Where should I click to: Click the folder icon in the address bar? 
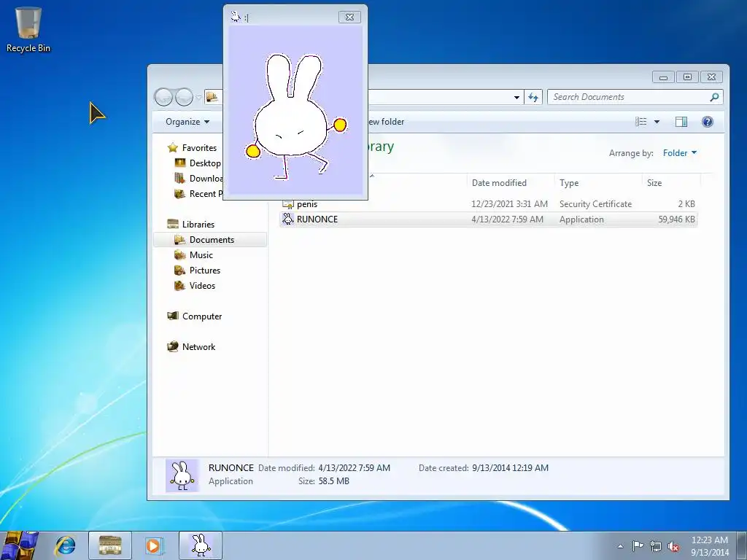click(x=212, y=97)
